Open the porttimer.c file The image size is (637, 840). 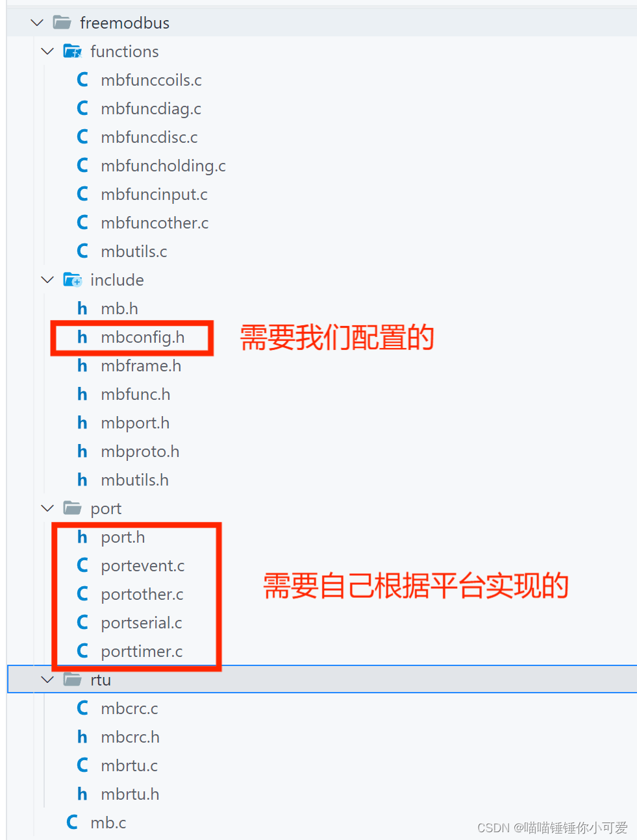coord(142,651)
